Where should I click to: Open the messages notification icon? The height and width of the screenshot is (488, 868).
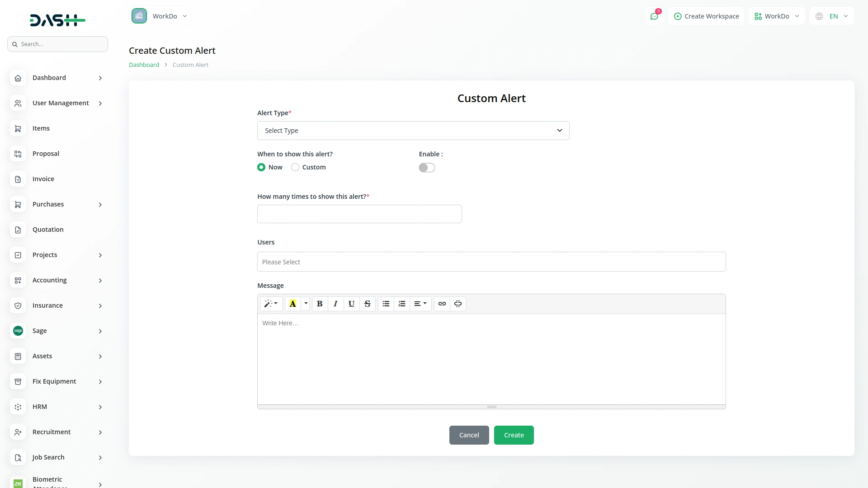[x=654, y=16]
